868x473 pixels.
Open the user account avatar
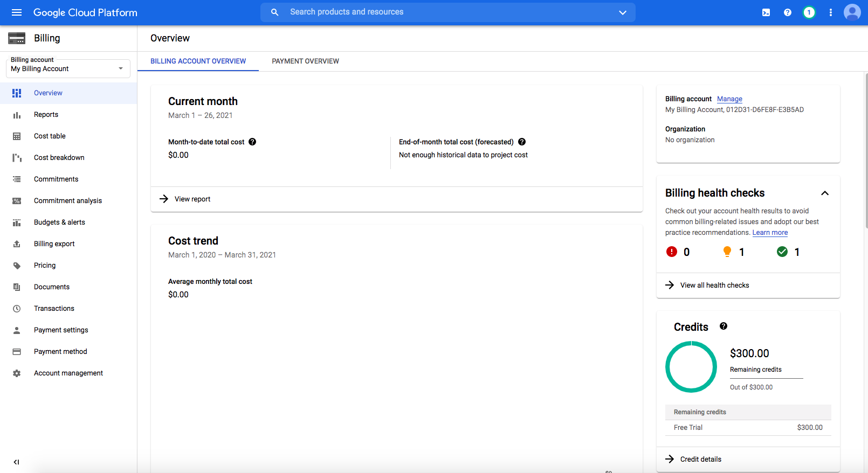[852, 12]
